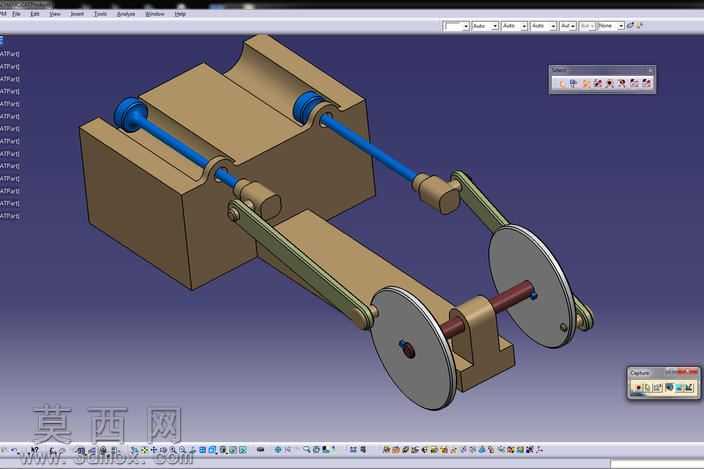
Task: Select the Rotate view tool
Action: [x=163, y=450]
